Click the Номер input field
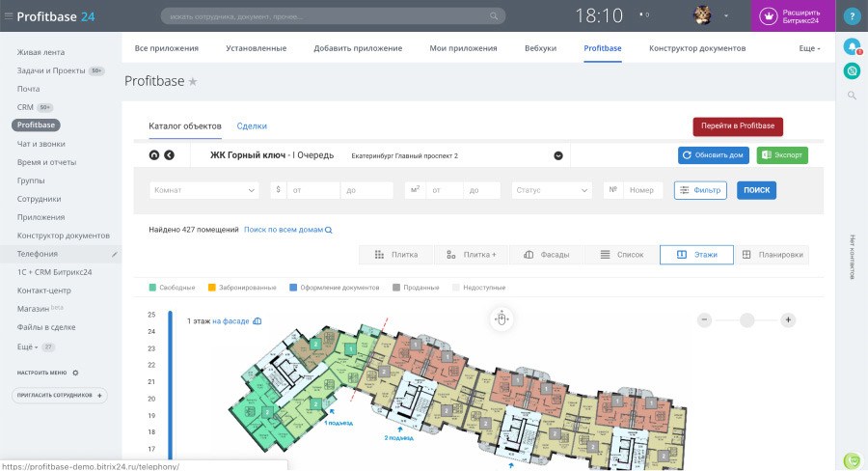 click(643, 190)
